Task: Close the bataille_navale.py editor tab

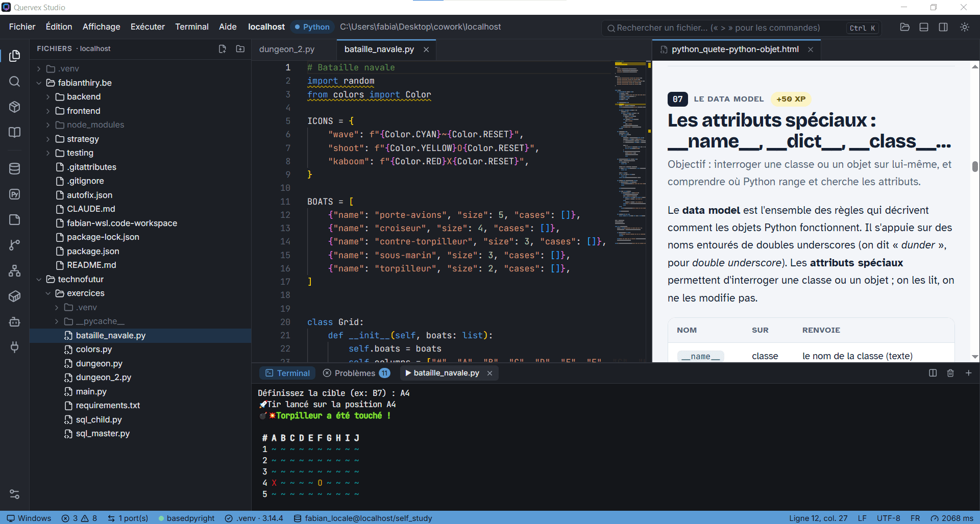Action: point(426,49)
